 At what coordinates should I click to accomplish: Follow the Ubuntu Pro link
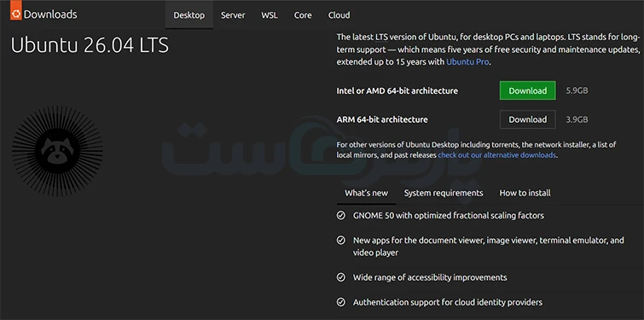click(467, 62)
